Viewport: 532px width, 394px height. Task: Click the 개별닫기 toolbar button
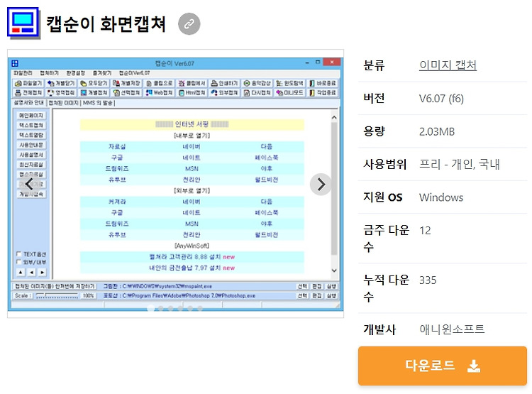click(61, 83)
